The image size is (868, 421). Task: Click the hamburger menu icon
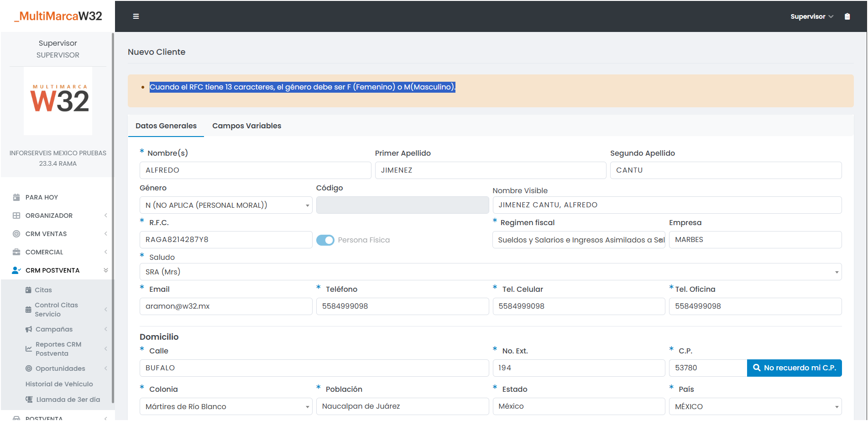click(x=136, y=16)
